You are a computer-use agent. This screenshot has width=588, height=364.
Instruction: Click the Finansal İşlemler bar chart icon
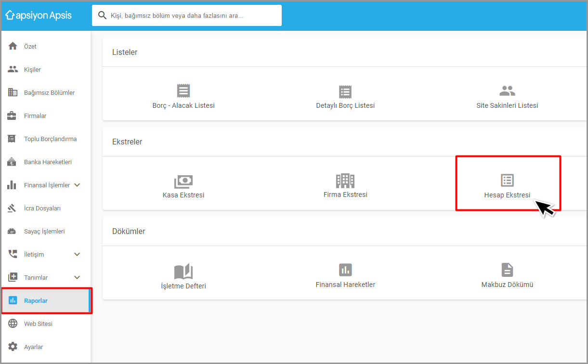click(x=13, y=185)
